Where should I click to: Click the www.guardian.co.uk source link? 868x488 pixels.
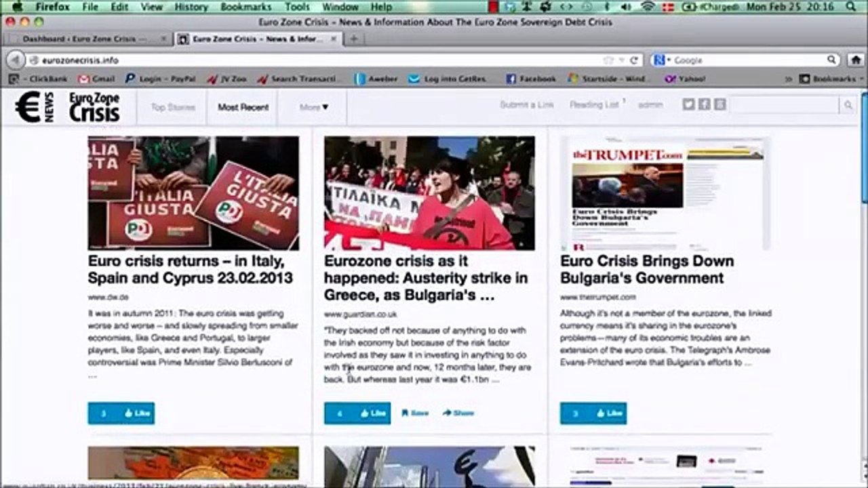pos(360,315)
